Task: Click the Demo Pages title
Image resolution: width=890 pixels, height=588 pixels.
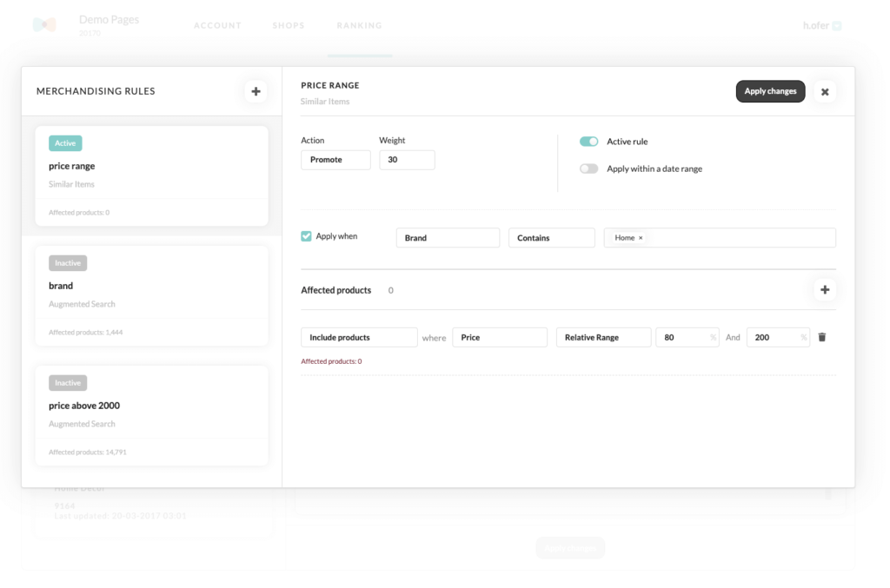Action: (x=109, y=19)
